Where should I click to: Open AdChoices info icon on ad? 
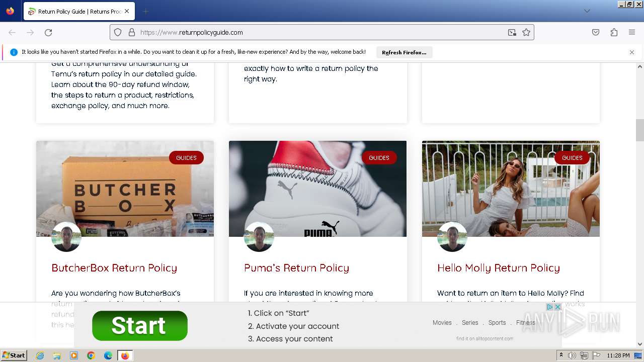click(x=550, y=307)
